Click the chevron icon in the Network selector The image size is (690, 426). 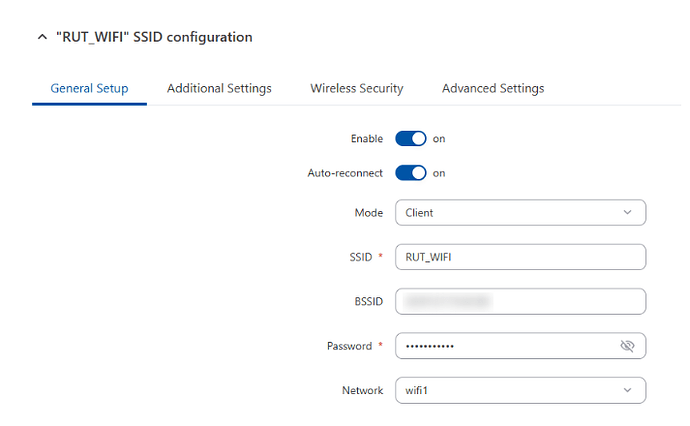627,390
